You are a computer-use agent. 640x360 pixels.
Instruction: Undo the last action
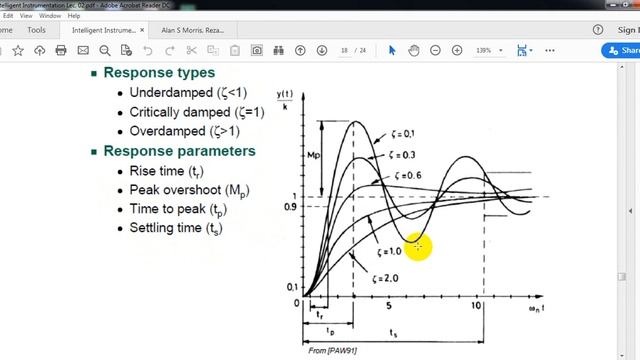[x=148, y=51]
